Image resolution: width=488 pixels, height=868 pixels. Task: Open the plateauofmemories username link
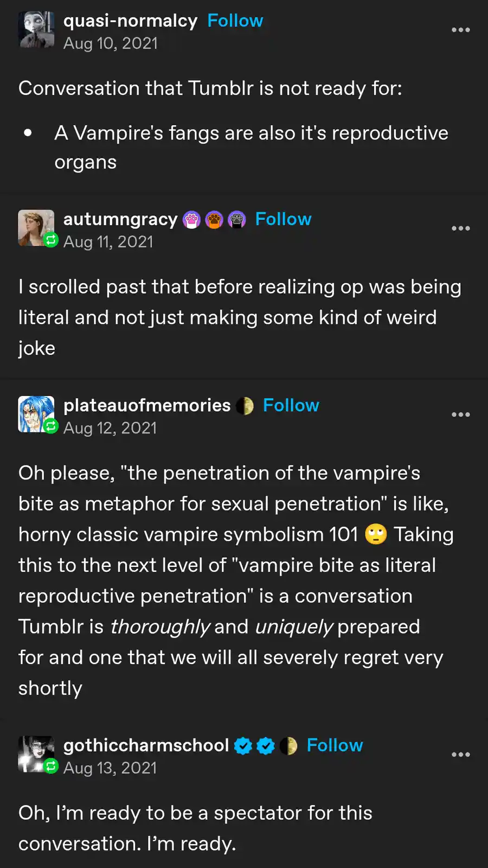pos(147,405)
